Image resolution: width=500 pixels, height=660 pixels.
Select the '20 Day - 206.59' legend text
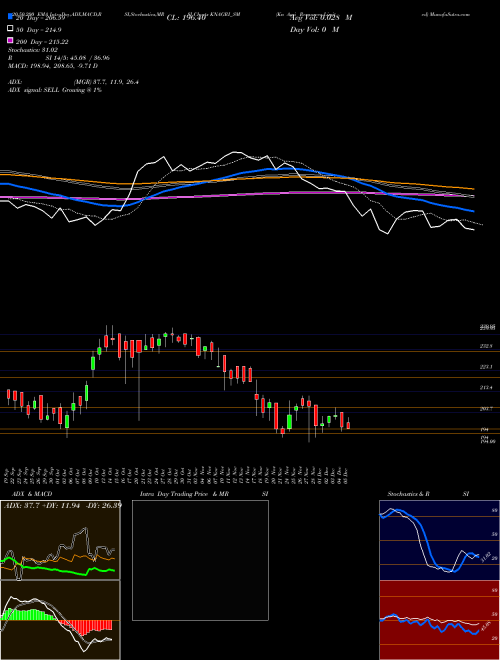click(x=40, y=19)
